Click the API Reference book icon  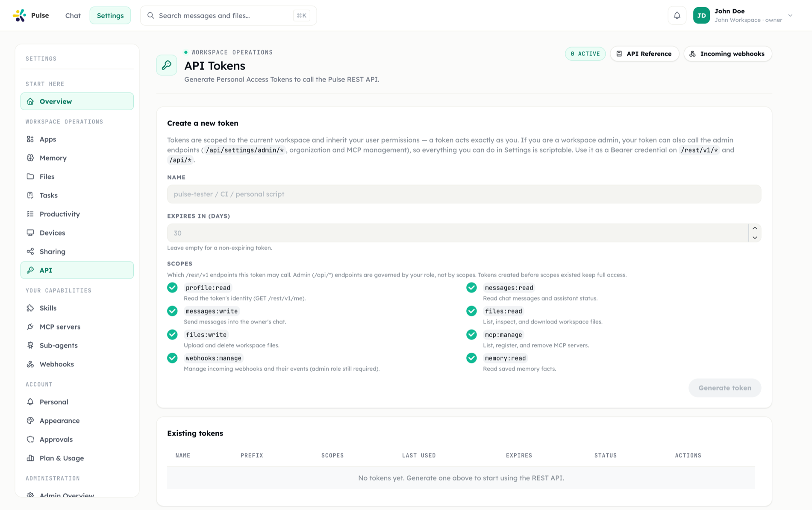(x=619, y=54)
